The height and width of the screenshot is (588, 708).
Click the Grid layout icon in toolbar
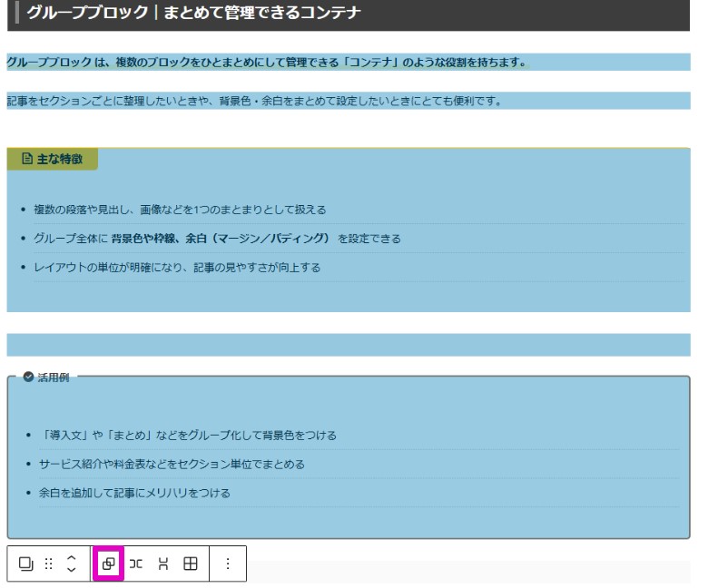click(191, 563)
